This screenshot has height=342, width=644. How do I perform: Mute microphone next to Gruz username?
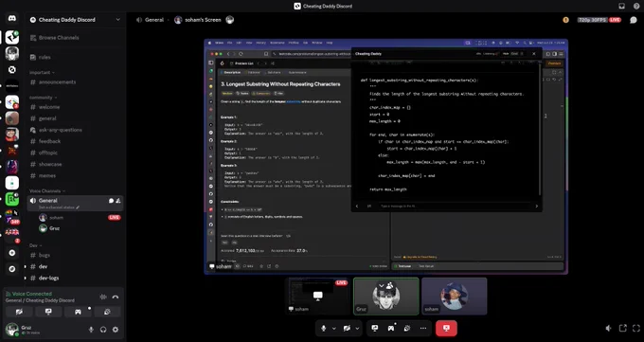91,330
